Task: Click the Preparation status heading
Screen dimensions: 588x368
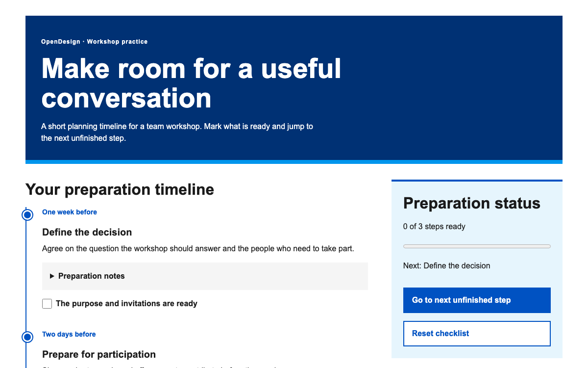Action: pyautogui.click(x=472, y=203)
